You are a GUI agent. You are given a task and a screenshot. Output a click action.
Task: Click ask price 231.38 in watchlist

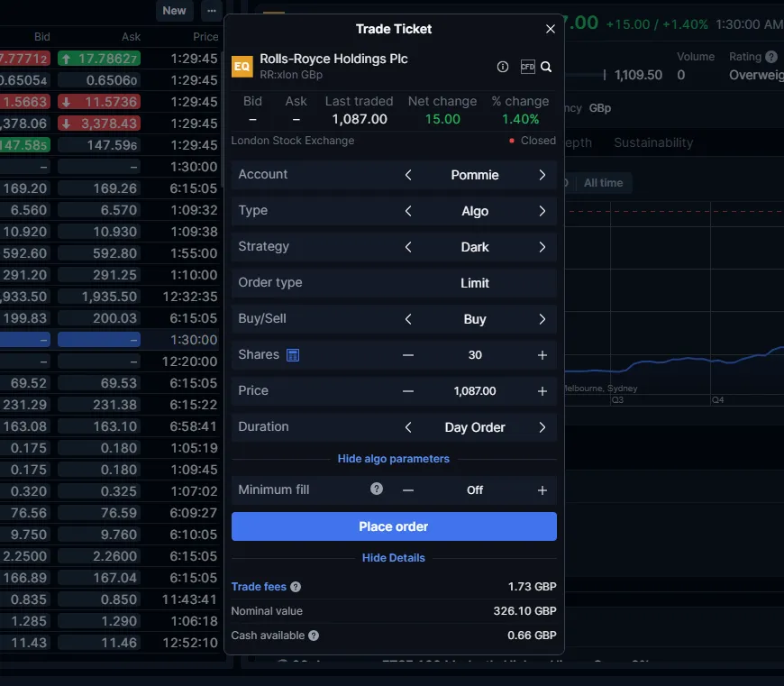tap(99, 405)
